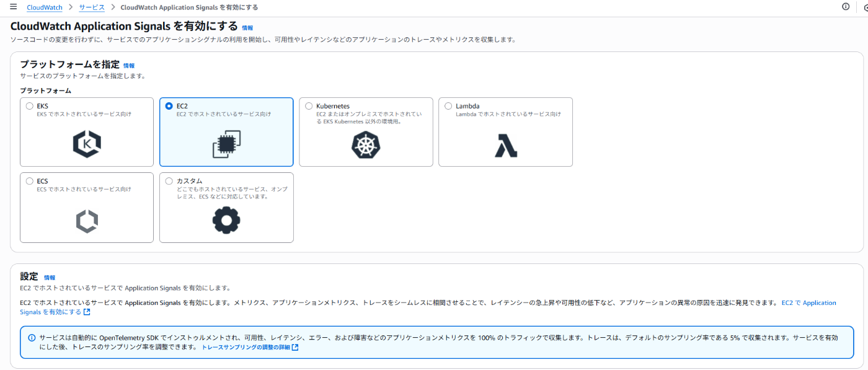The height and width of the screenshot is (370, 868).
Task: Click the Lambda でホストされているサービス向け description
Action: click(x=508, y=114)
